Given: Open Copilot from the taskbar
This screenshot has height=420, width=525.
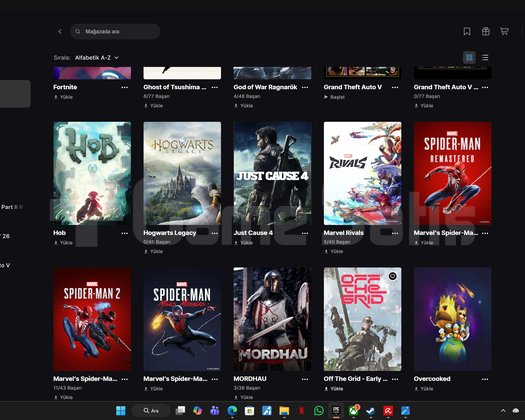Looking at the screenshot, I should point(198,411).
